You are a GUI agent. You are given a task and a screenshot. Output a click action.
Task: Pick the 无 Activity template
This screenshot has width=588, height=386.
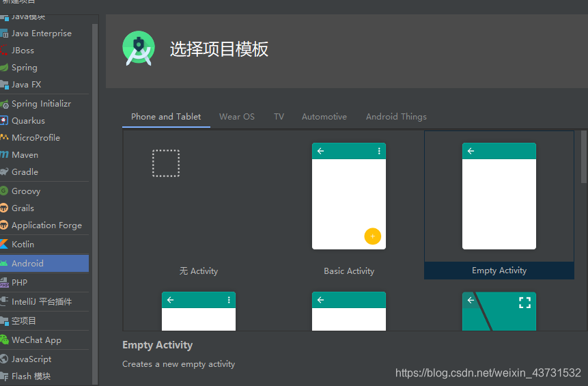click(x=198, y=205)
